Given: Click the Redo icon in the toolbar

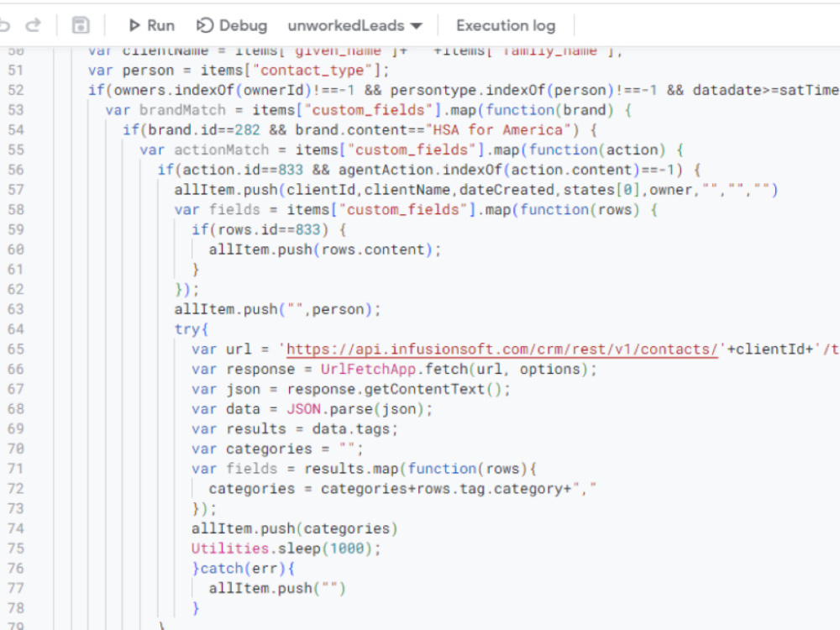Looking at the screenshot, I should (32, 25).
